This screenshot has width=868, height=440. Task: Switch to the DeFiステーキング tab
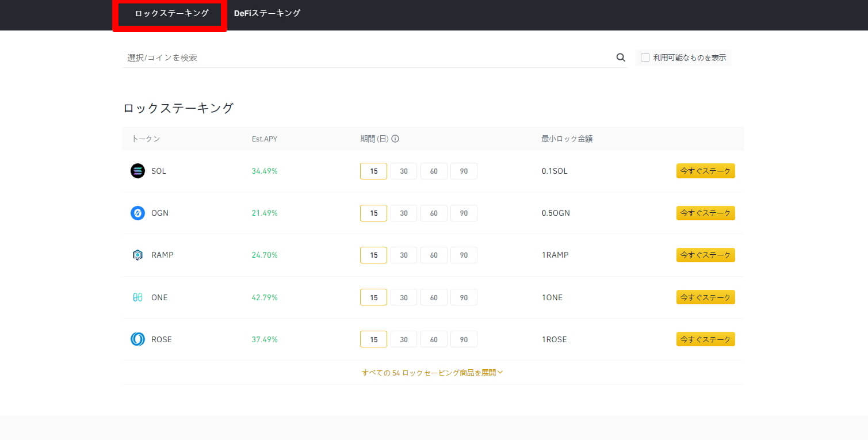[267, 13]
